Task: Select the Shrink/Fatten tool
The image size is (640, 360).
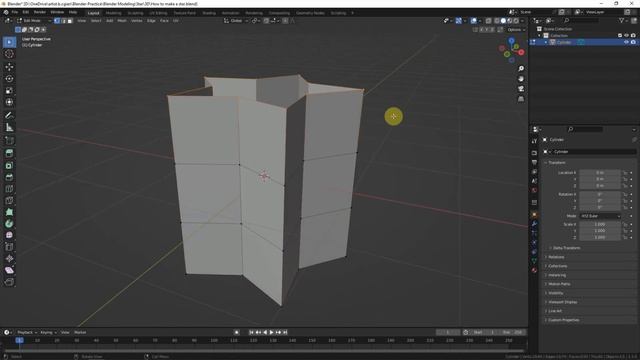Action: click(x=9, y=258)
